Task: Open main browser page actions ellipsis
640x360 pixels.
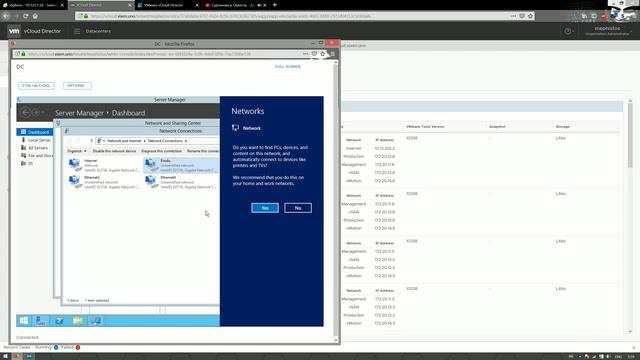Action: 513,16
